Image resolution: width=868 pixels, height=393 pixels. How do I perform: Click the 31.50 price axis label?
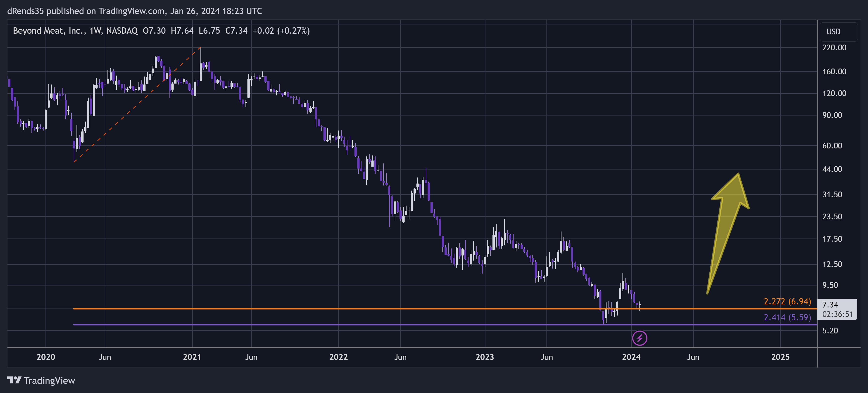pos(832,194)
